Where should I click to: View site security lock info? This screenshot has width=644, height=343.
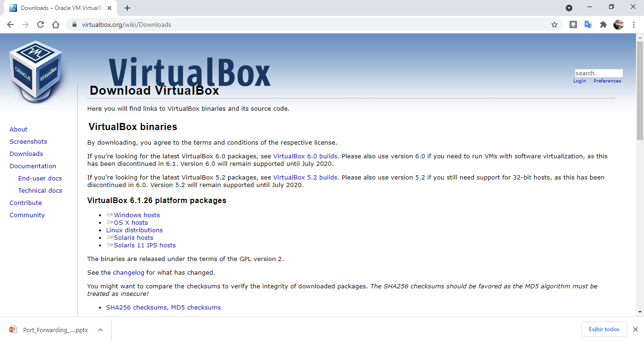(x=74, y=24)
